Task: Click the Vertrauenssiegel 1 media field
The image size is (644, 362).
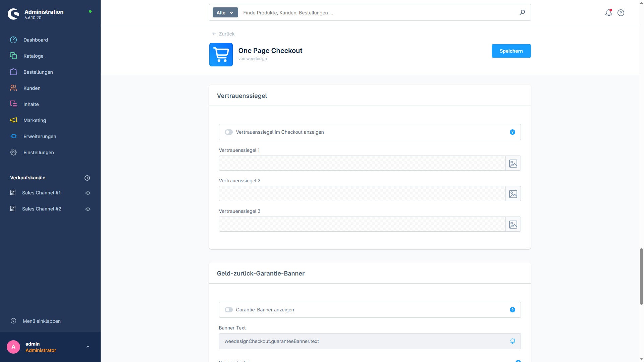Action: (x=362, y=163)
